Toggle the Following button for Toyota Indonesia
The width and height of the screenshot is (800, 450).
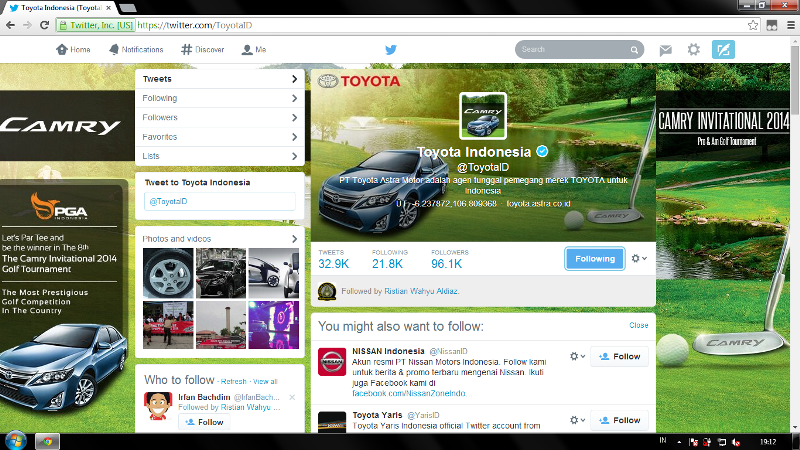[595, 259]
